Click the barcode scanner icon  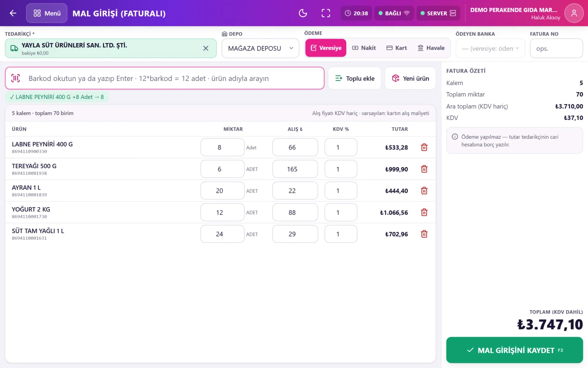15,78
